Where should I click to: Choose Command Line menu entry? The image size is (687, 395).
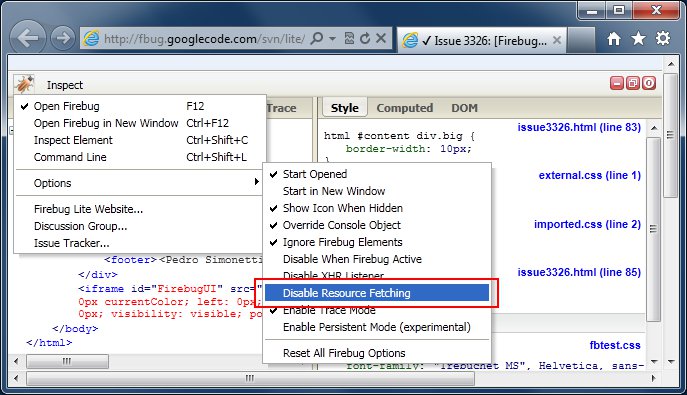tap(140, 157)
